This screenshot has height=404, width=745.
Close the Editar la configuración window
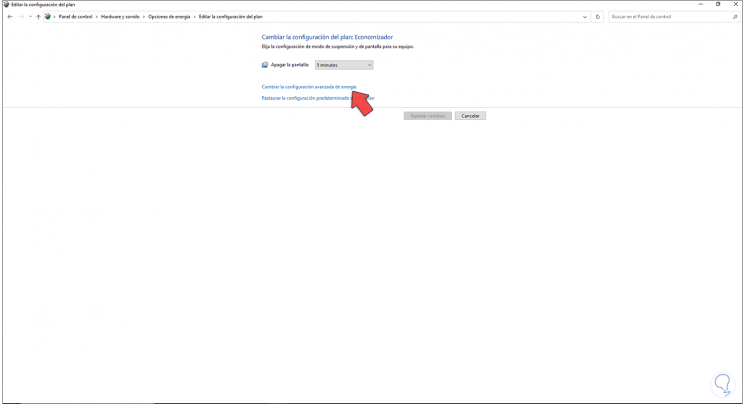pos(735,4)
